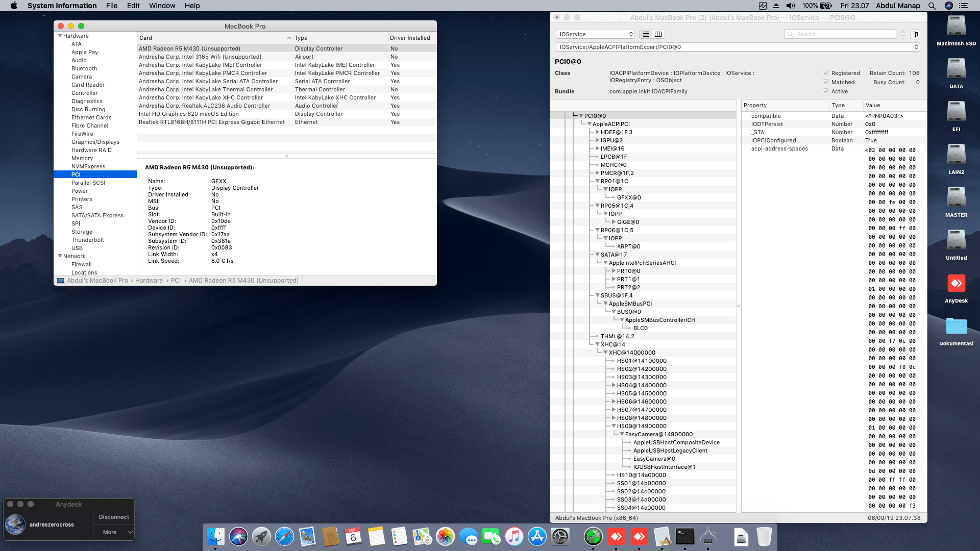Open the Window menu
Screen dimensions: 980x551
pyautogui.click(x=162, y=6)
